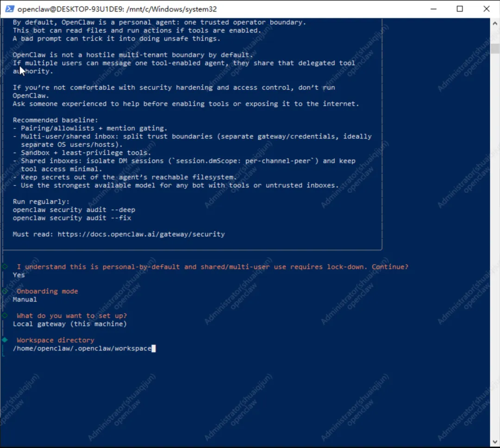Click the 'Manual' answer text
Image resolution: width=500 pixels, height=448 pixels.
click(x=25, y=299)
